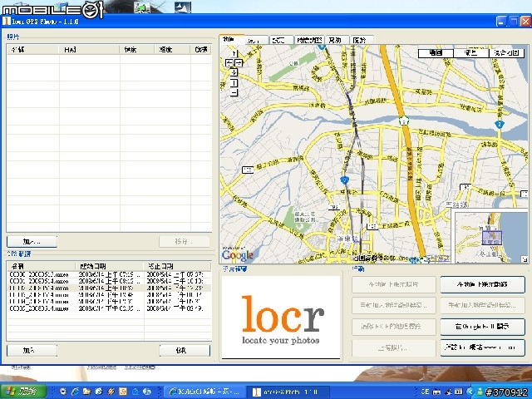This screenshot has width=532, height=399.
Task: Click the Google logo on the map
Action: pos(238,255)
